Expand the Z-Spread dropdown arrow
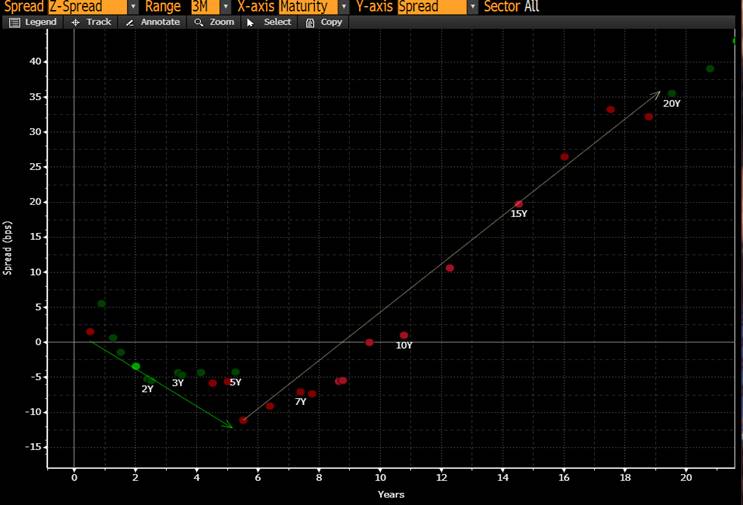Viewport: 743px width, 505px height. 133,7
